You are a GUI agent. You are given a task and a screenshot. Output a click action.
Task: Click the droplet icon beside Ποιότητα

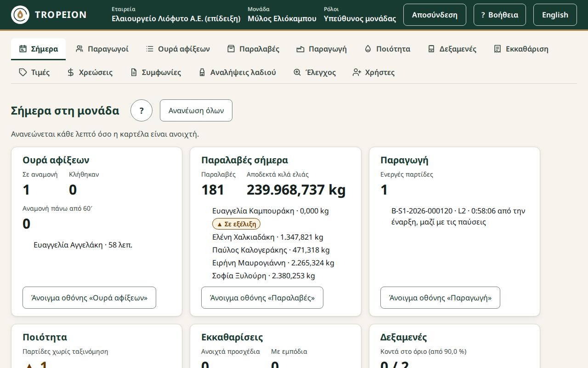point(368,49)
